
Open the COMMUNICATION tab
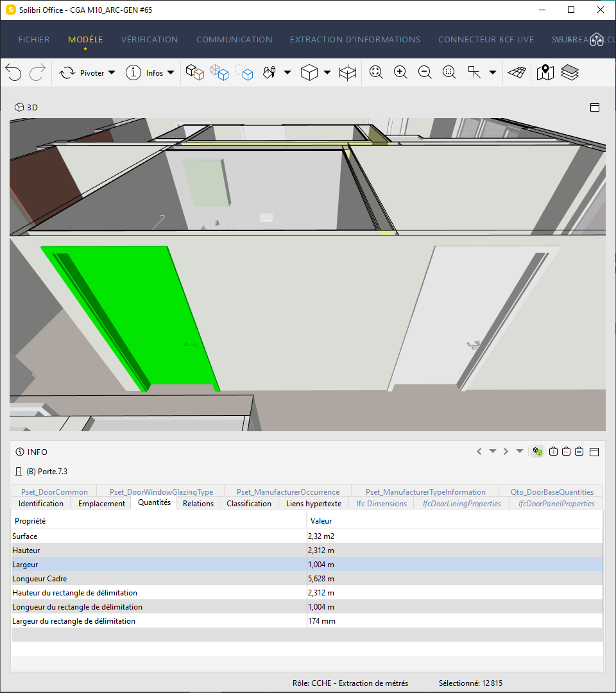[234, 39]
